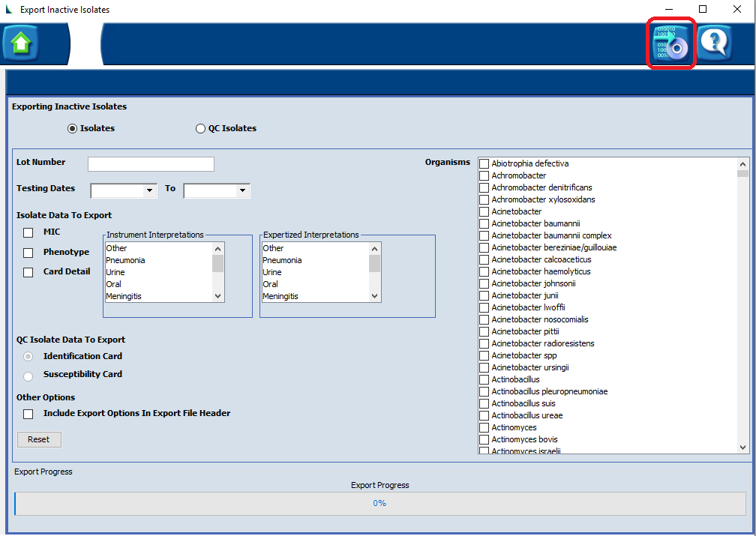The width and height of the screenshot is (756, 536).
Task: Open the Testing Dates To dropdown
Action: click(x=242, y=190)
